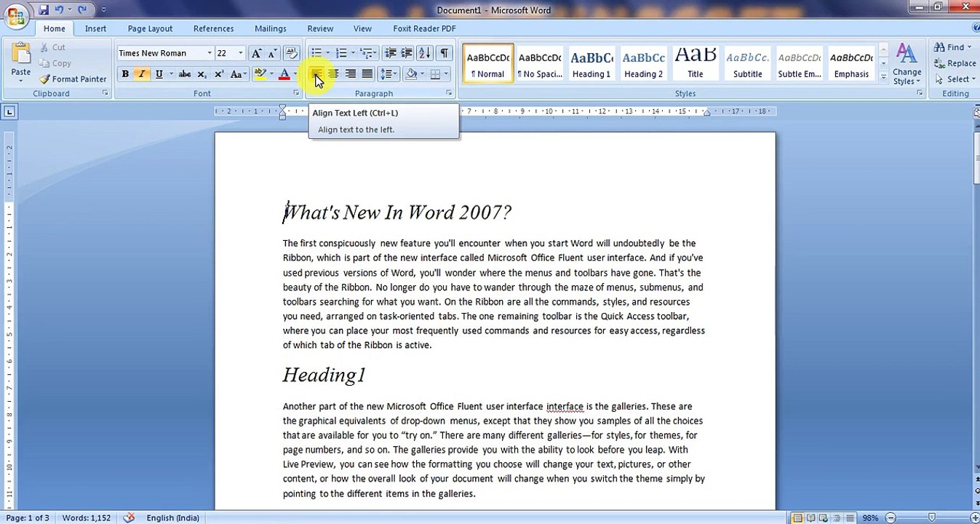980x524 pixels.
Task: Click Find in Editing group
Action: click(952, 47)
